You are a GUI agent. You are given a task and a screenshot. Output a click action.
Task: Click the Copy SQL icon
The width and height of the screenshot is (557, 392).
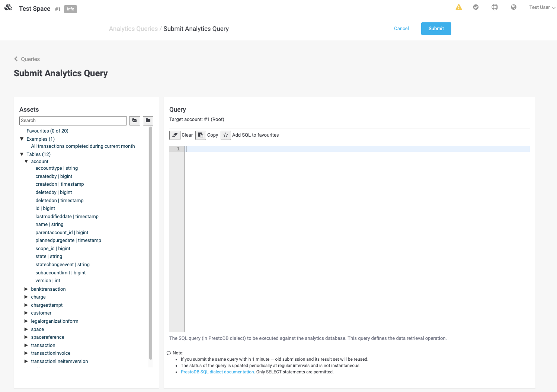201,135
